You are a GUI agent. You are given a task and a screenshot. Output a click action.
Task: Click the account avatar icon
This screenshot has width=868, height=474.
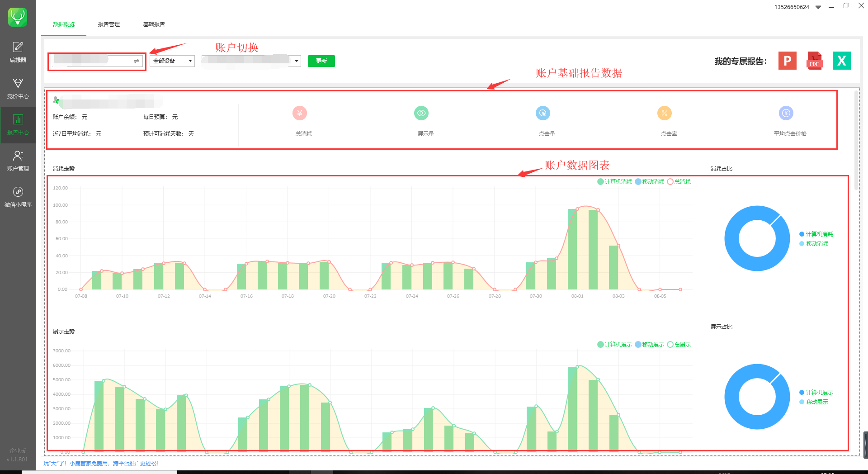click(56, 100)
